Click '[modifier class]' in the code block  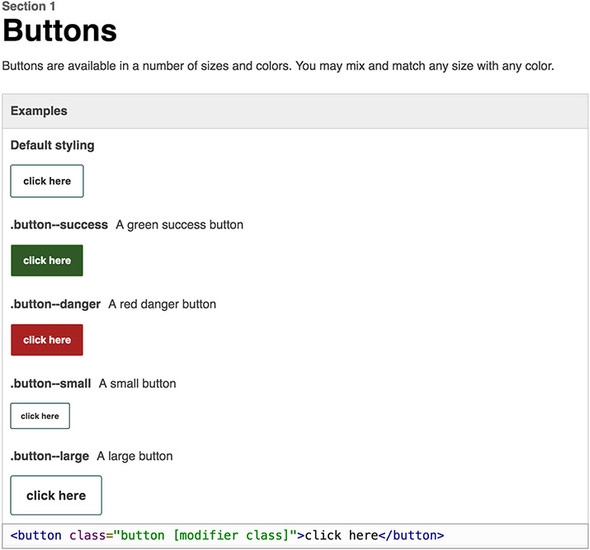[231, 535]
